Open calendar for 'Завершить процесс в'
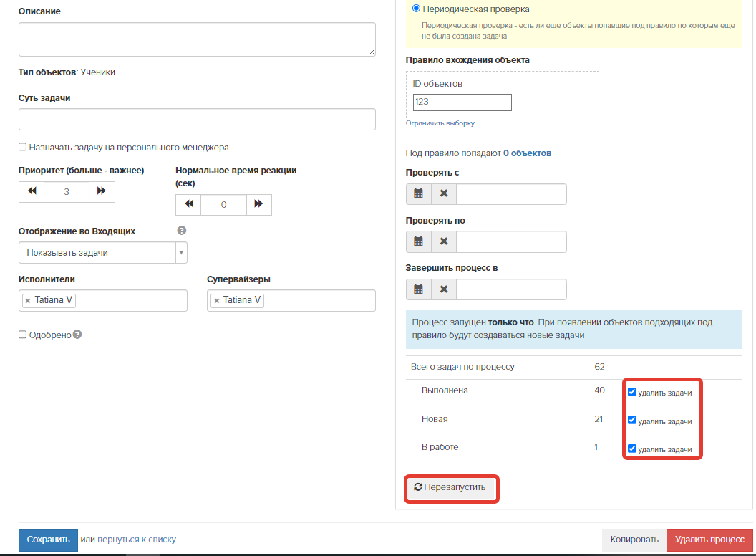 [x=418, y=289]
